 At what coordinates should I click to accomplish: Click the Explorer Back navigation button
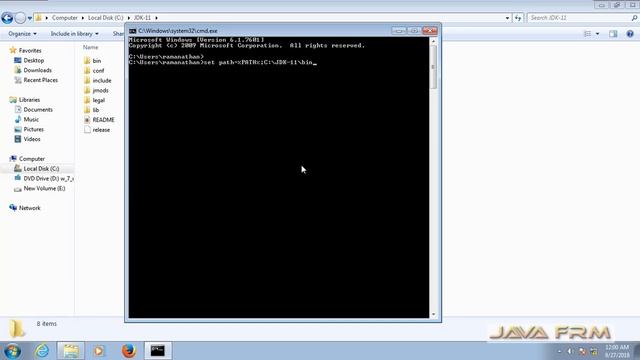(7, 18)
